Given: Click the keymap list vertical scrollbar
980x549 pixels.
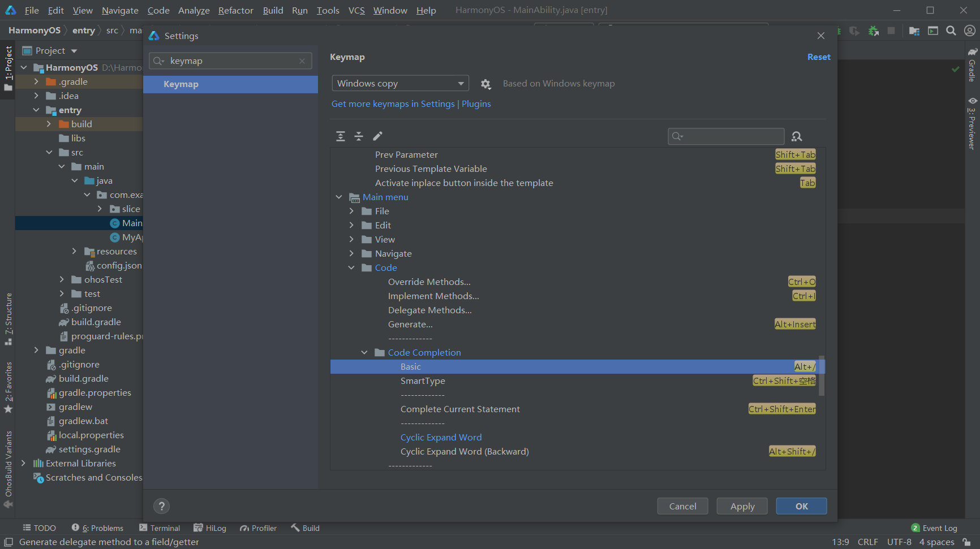Looking at the screenshot, I should pyautogui.click(x=822, y=375).
